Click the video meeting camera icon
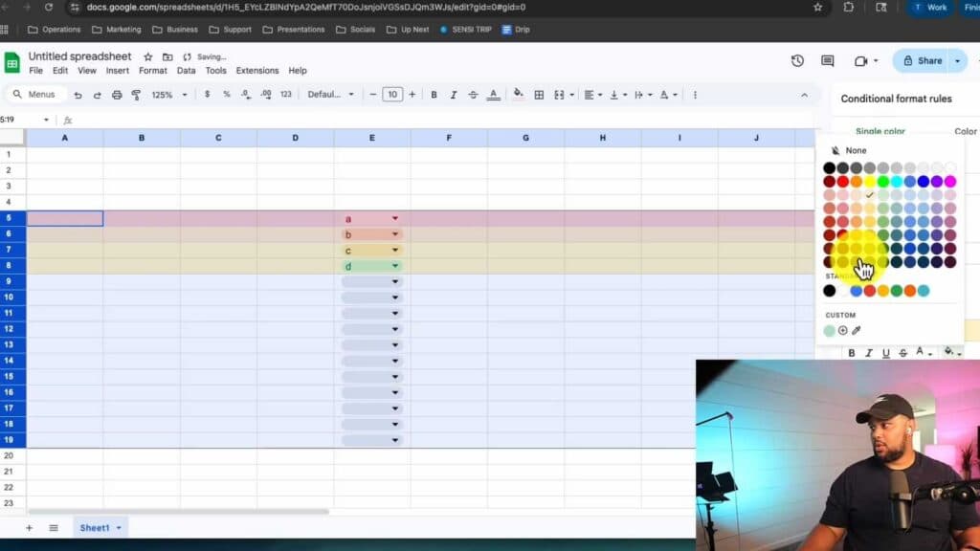Screen dimensions: 980x551 click(860, 60)
